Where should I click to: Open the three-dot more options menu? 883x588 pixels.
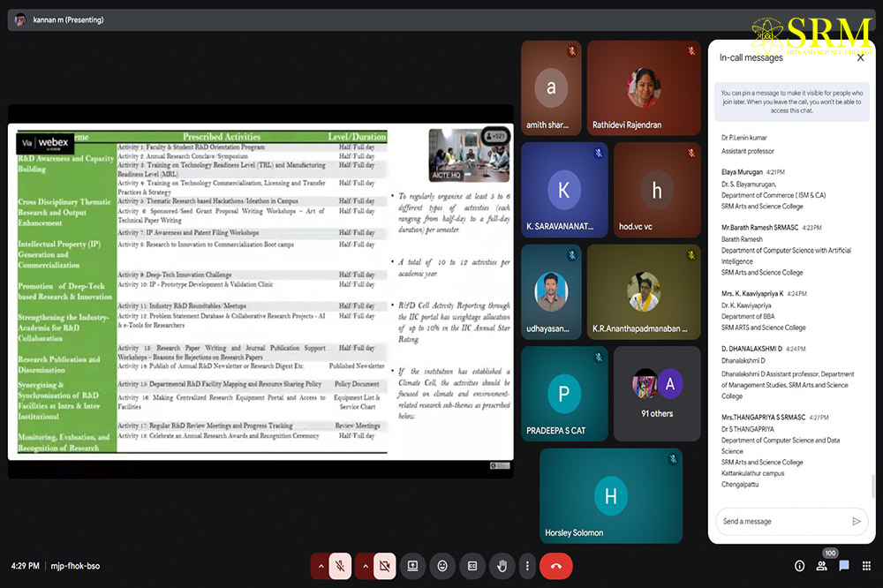[527, 565]
